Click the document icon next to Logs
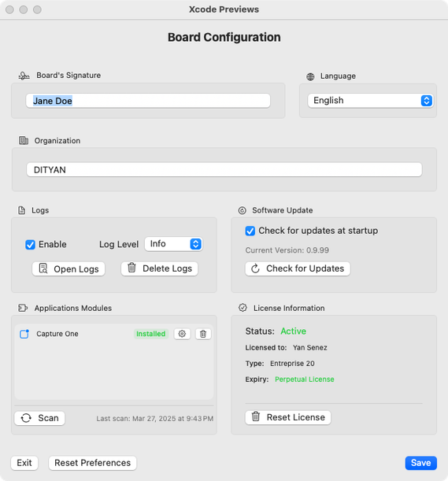Viewport: 448px width, 481px height. (x=22, y=210)
